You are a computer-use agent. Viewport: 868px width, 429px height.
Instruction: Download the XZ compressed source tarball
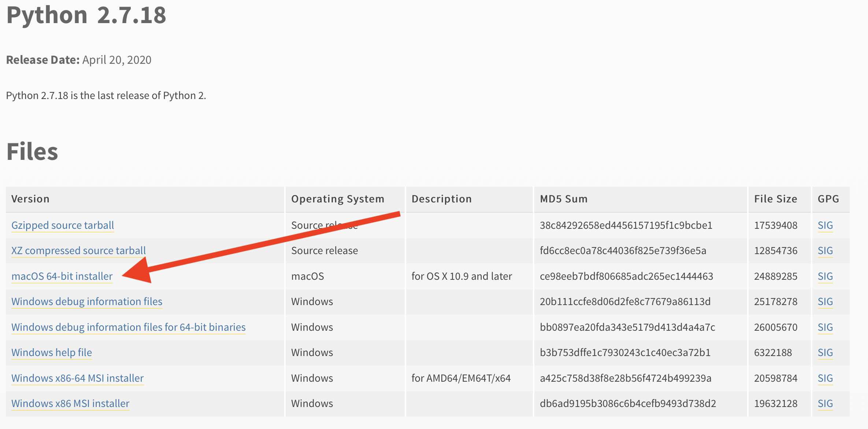click(78, 250)
